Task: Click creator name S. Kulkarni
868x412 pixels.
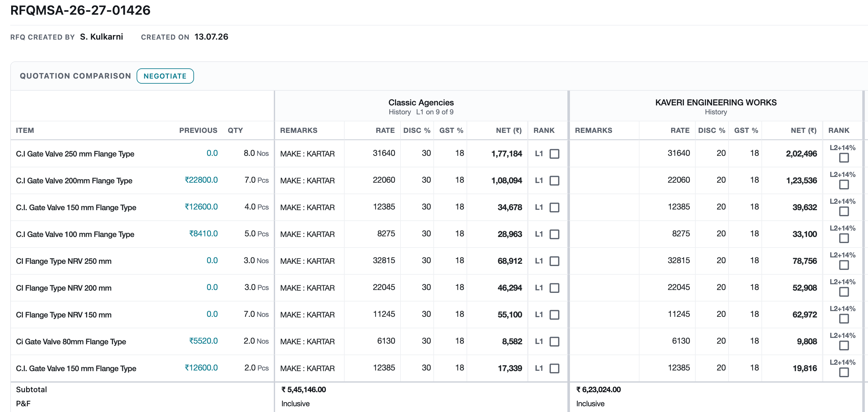Action: 101,37
